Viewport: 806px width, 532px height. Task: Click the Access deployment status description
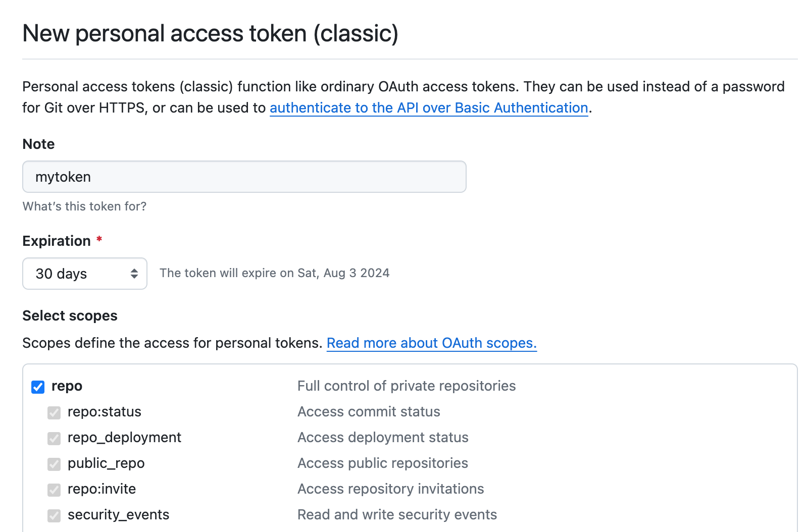pyautogui.click(x=382, y=438)
